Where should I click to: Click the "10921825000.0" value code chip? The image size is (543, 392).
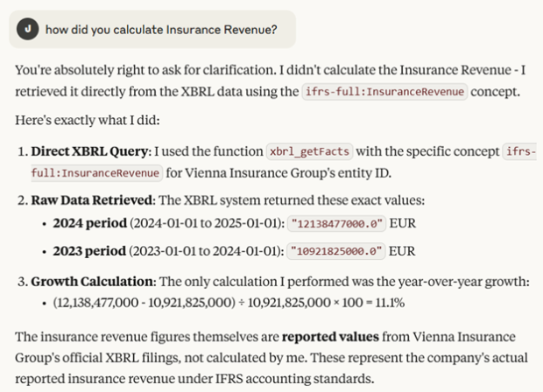(336, 251)
